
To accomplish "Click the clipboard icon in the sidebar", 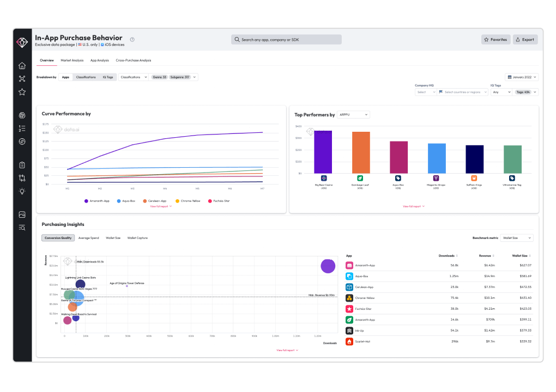I will (x=22, y=165).
